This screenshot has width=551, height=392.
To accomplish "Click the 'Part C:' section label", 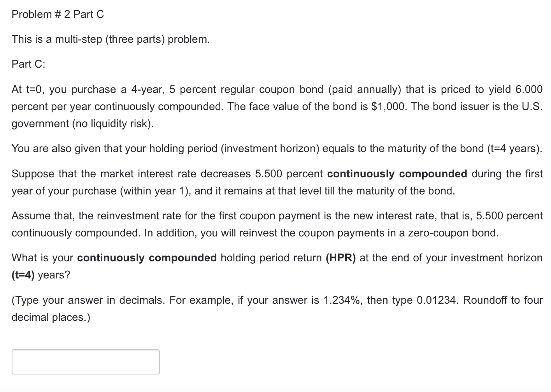I will coord(28,63).
